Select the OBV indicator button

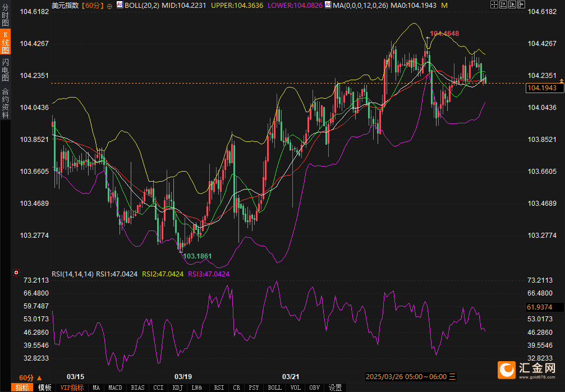[315, 388]
